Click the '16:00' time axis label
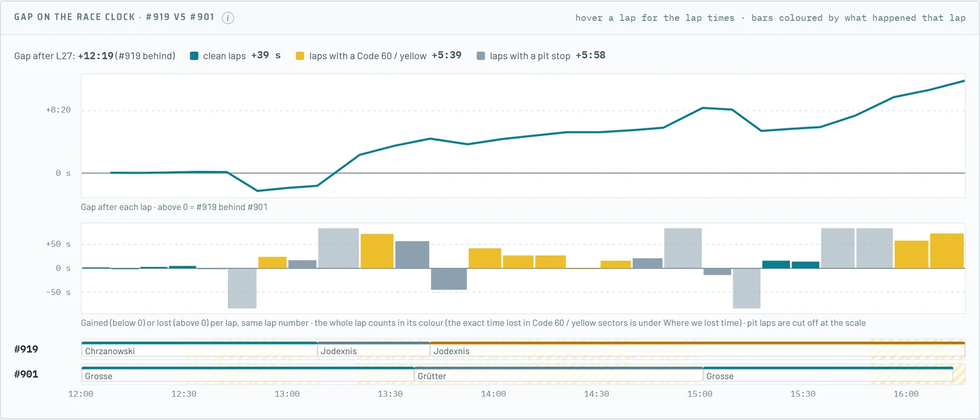Image resolution: width=980 pixels, height=420 pixels. [906, 394]
